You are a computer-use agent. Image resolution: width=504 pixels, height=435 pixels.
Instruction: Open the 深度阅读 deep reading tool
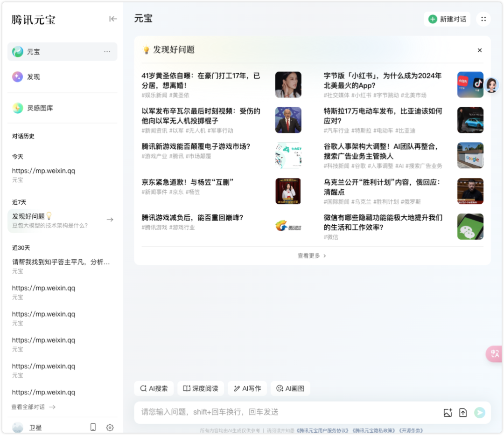pos(201,388)
